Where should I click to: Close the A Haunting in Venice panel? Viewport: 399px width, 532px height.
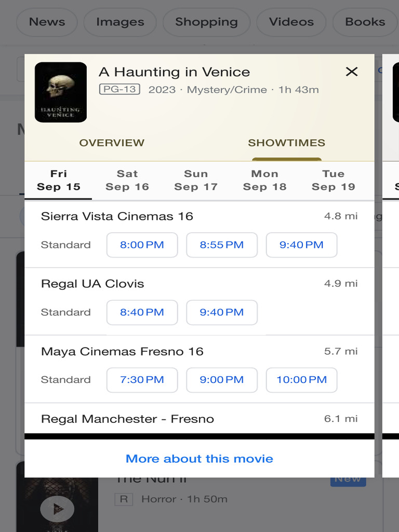click(x=352, y=72)
